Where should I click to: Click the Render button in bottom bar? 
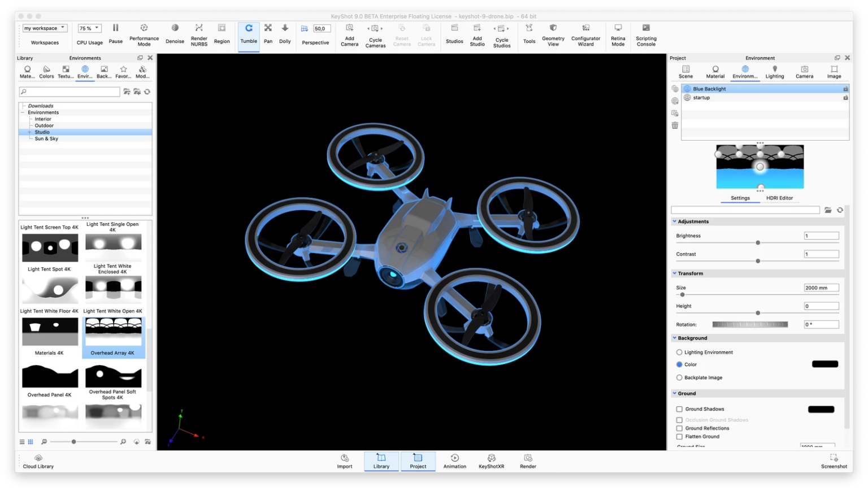(x=528, y=461)
